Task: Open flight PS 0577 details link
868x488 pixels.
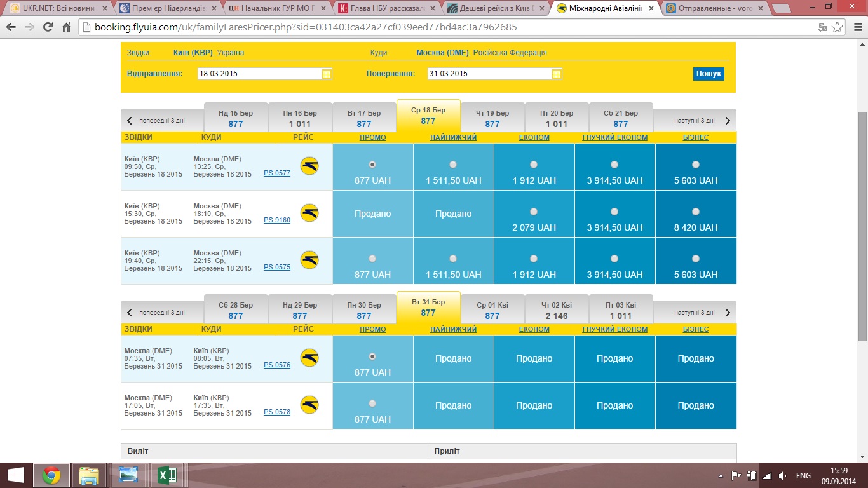Action: pyautogui.click(x=277, y=173)
